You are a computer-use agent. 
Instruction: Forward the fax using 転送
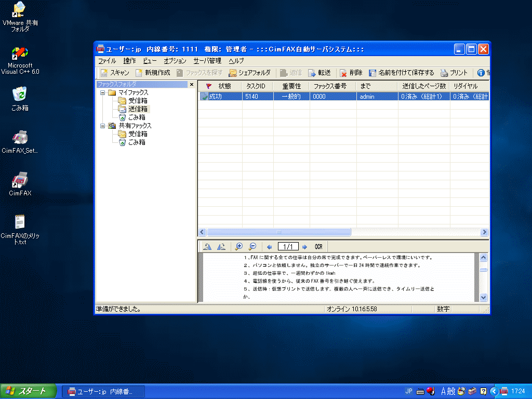coord(320,73)
